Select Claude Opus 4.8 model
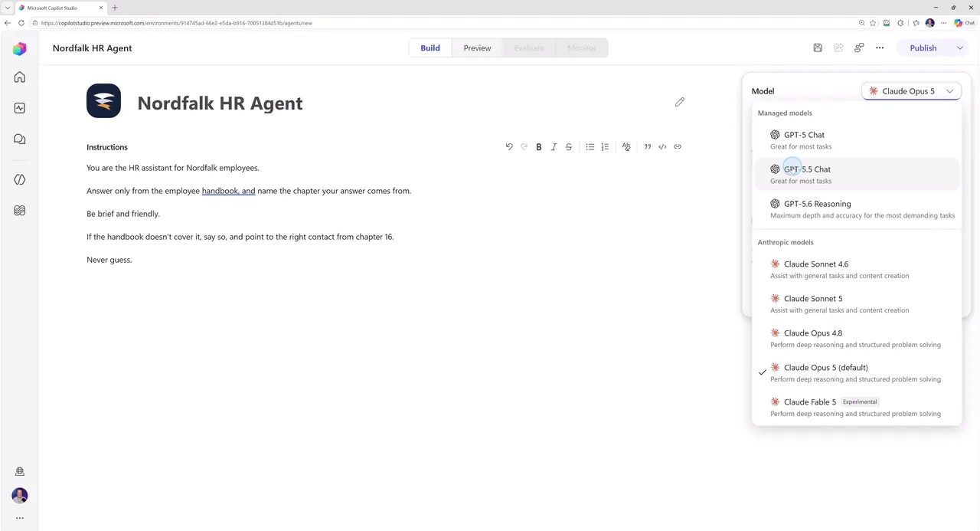The width and height of the screenshot is (980, 531). [857, 338]
